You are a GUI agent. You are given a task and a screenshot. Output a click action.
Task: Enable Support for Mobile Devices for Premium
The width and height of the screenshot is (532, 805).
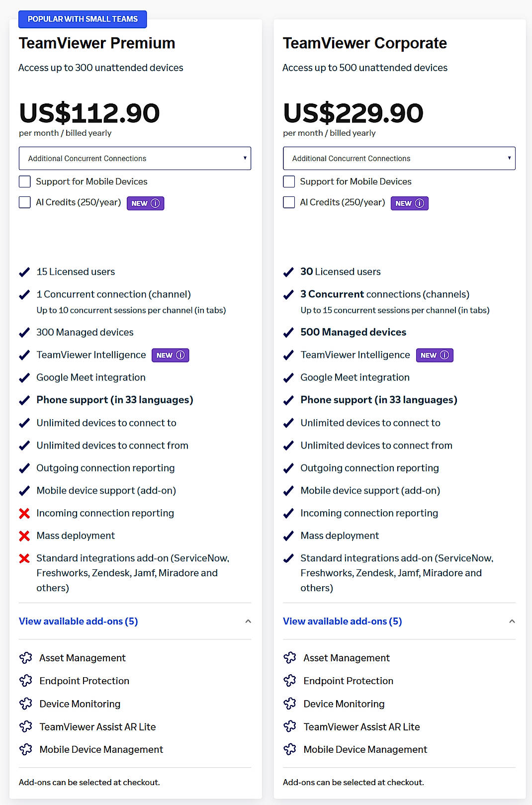24,181
